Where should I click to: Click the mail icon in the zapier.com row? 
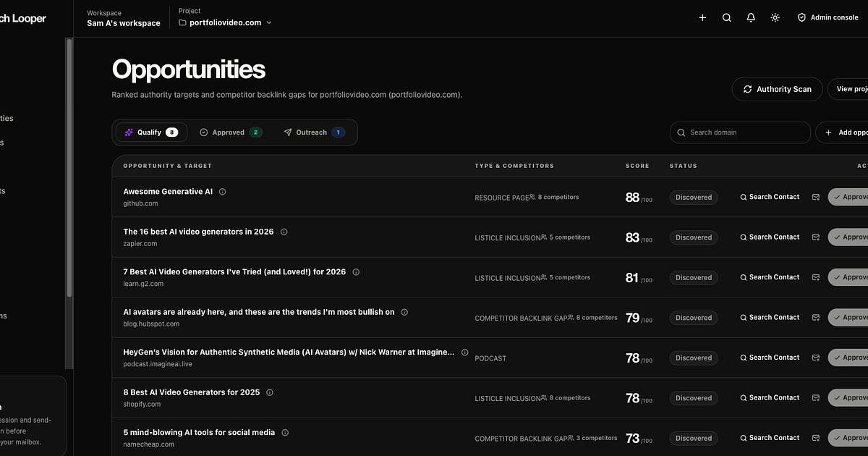point(816,237)
